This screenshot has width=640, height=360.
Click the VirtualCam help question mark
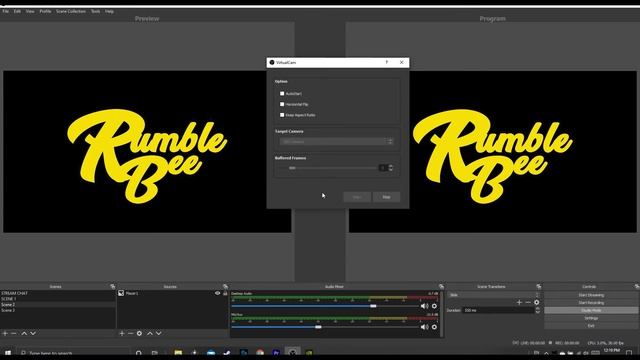click(387, 62)
